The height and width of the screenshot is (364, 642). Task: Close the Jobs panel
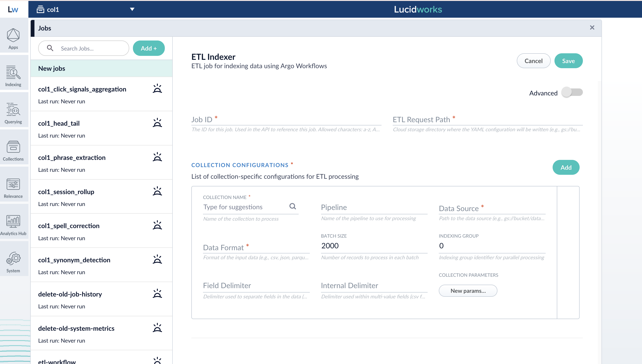click(x=592, y=27)
